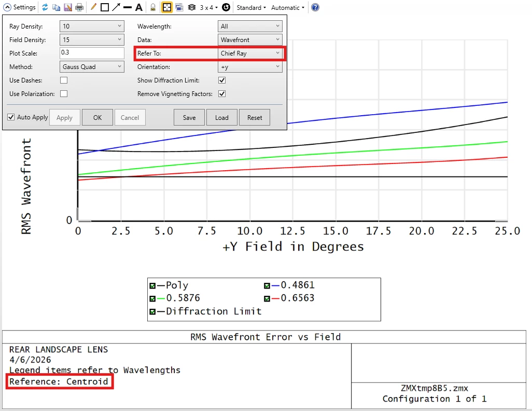Click the 'REAR LANDSCAPE LENS' title text
The image size is (532, 411).
click(x=59, y=350)
